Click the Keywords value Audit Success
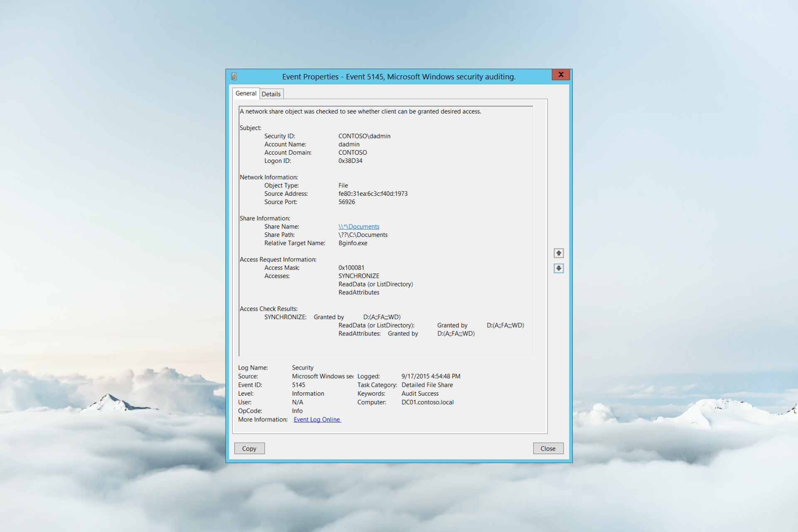Viewport: 798px width, 532px height. point(420,394)
